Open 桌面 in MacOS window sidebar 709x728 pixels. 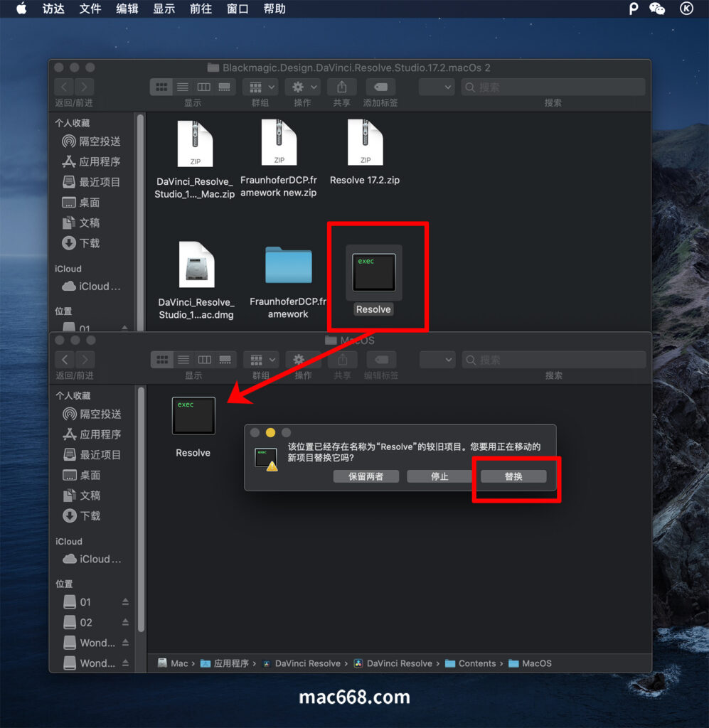(82, 475)
